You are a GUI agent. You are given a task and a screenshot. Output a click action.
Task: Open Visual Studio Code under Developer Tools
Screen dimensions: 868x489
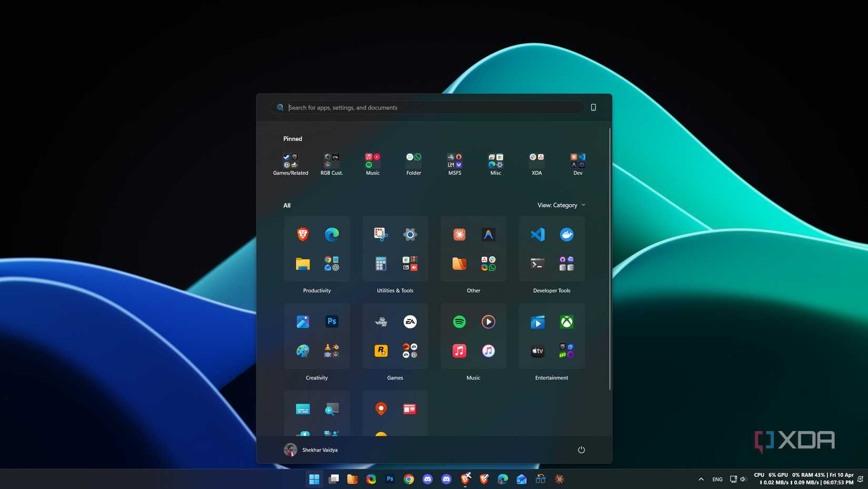[537, 234]
